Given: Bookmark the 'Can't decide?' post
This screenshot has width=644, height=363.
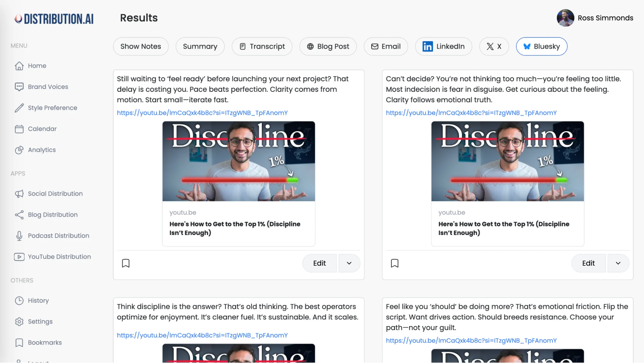Looking at the screenshot, I should click(x=395, y=263).
